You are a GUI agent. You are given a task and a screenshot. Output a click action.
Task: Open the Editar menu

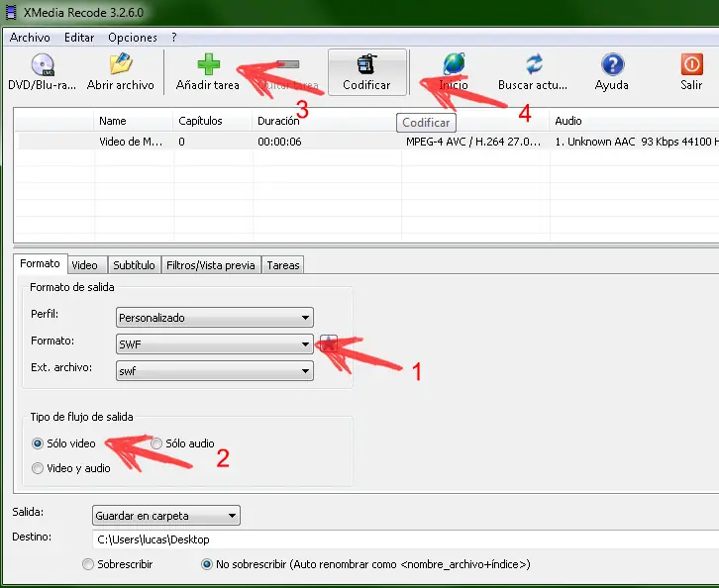pos(79,38)
